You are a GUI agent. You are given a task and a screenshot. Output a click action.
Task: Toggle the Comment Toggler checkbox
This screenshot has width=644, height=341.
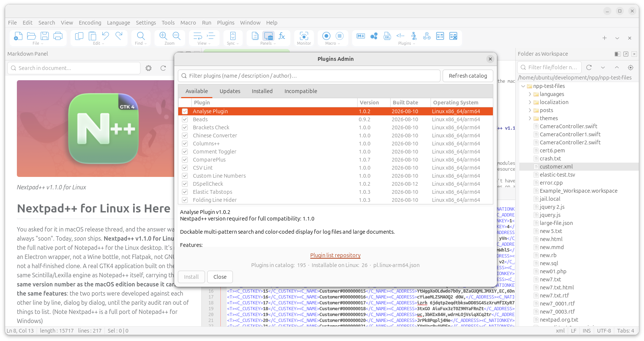(x=185, y=152)
